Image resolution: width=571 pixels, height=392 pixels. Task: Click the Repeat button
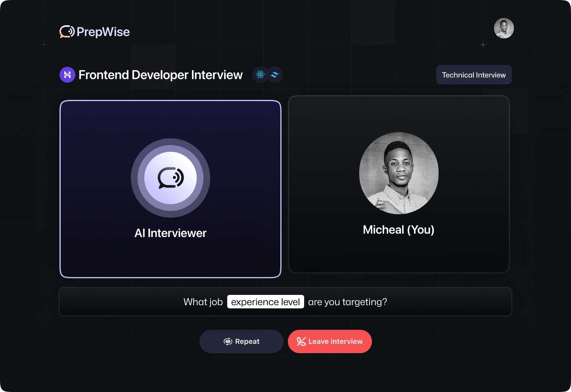pyautogui.click(x=241, y=341)
